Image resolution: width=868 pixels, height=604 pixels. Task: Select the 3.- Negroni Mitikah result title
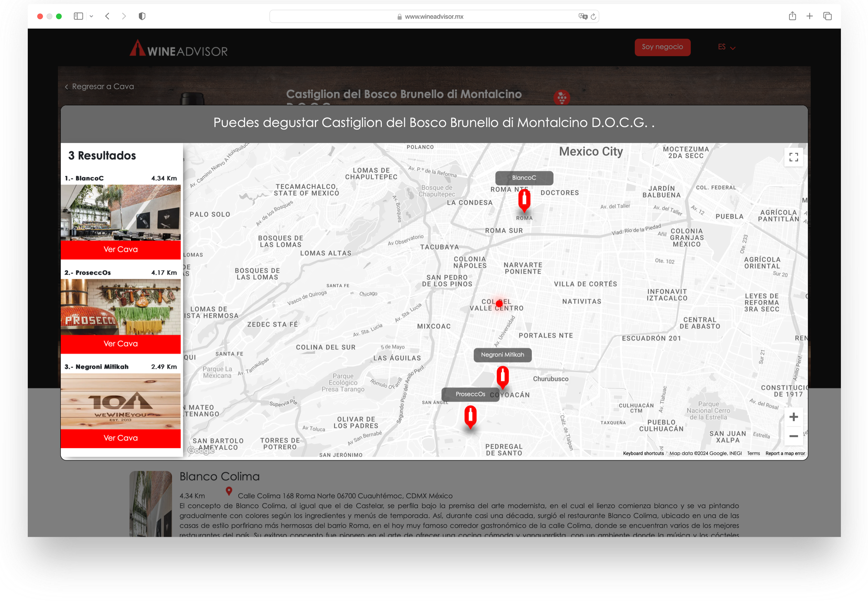pos(97,367)
